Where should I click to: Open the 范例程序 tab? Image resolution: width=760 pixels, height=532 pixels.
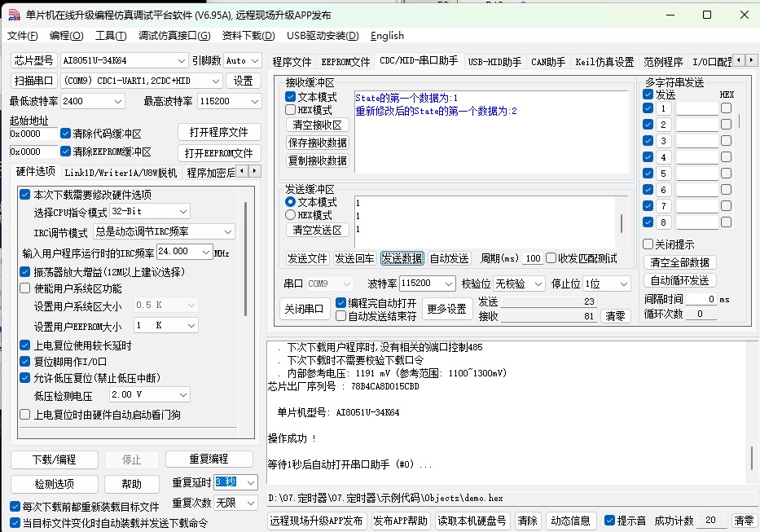[x=663, y=62]
